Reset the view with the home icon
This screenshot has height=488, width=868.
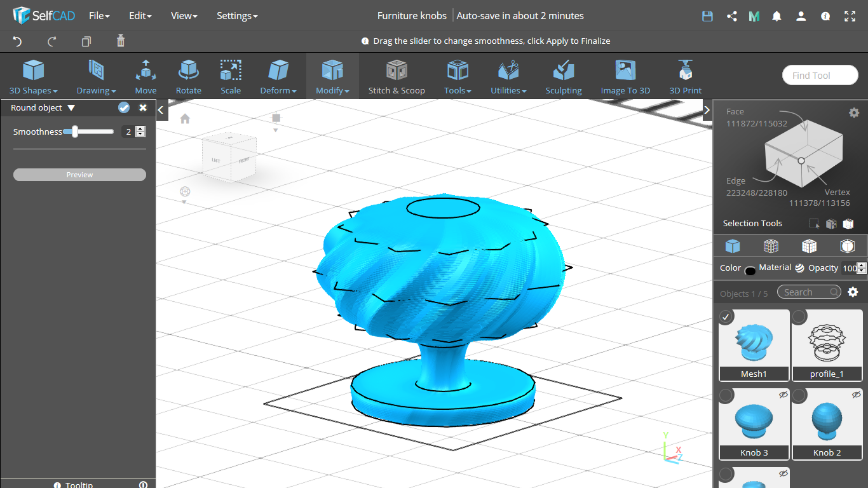(185, 119)
